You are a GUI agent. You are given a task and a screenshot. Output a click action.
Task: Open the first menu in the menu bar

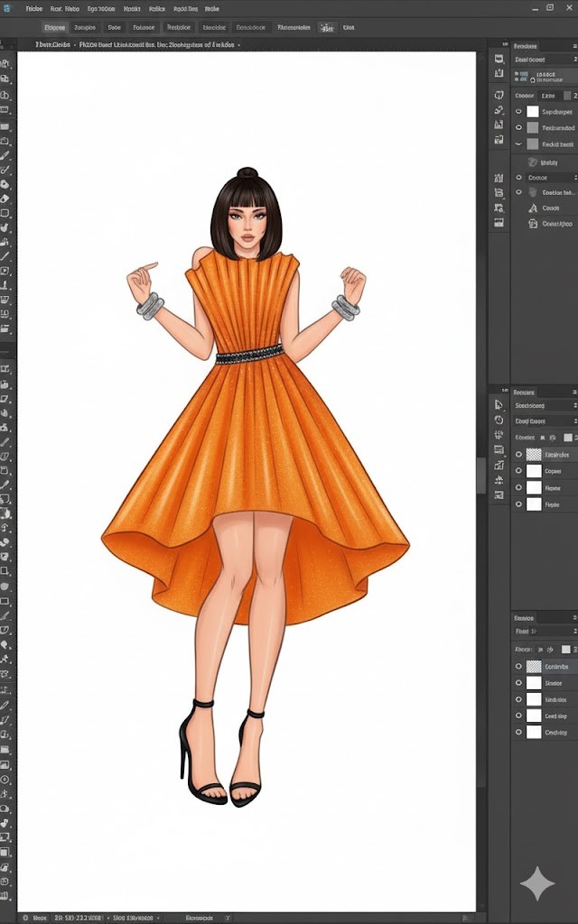(33, 8)
